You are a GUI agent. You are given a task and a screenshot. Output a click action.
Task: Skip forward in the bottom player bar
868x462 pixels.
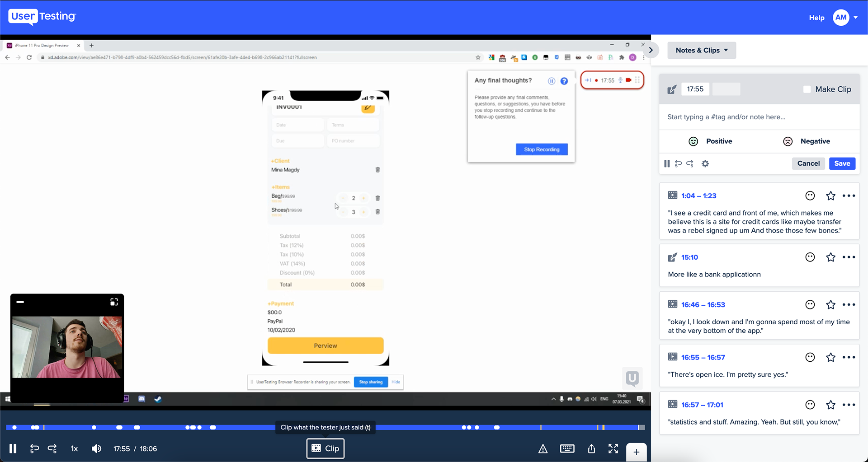pos(52,448)
